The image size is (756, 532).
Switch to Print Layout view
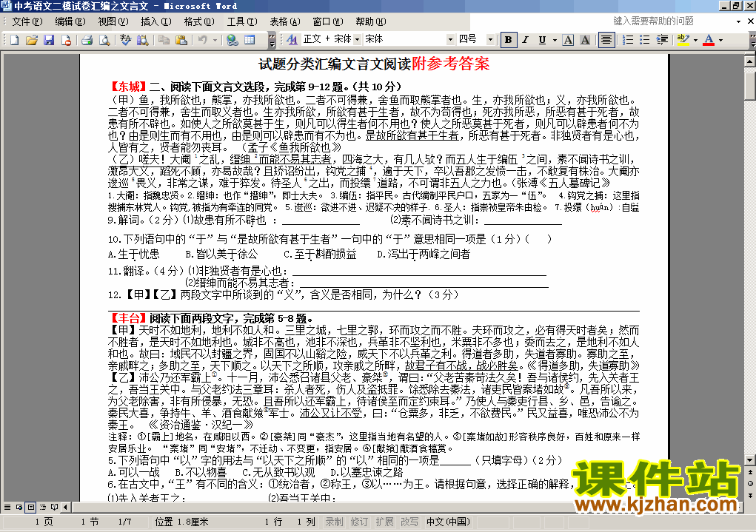(31, 507)
